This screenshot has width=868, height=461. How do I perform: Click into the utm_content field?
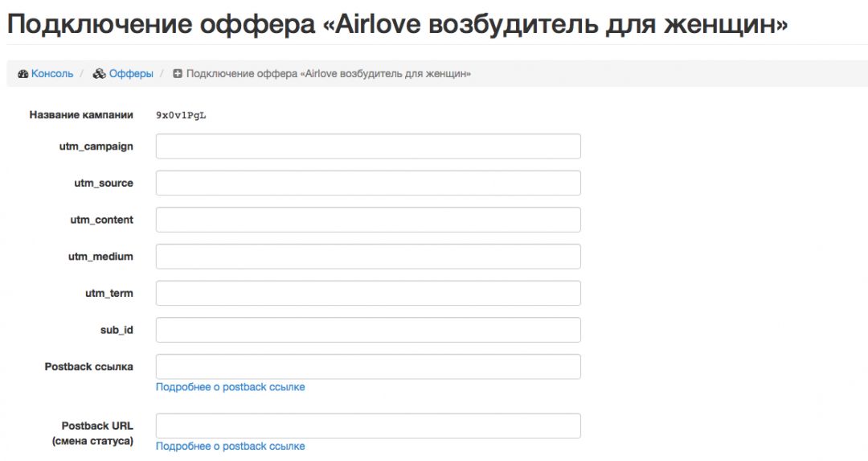click(368, 220)
